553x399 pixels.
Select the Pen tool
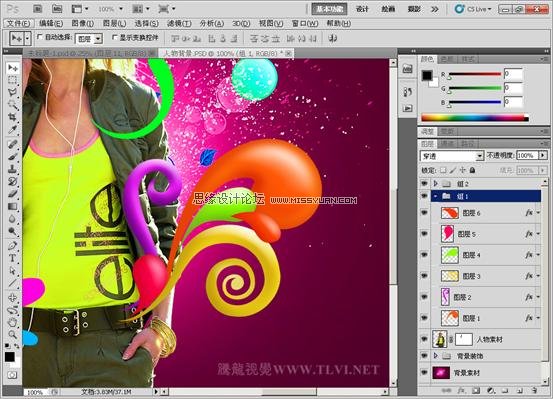tap(13, 246)
